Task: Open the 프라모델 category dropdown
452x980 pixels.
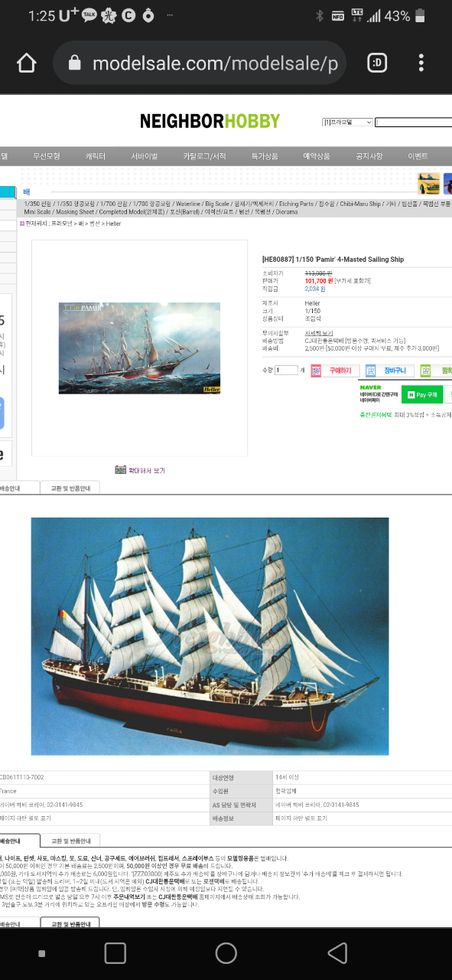Action: point(347,122)
